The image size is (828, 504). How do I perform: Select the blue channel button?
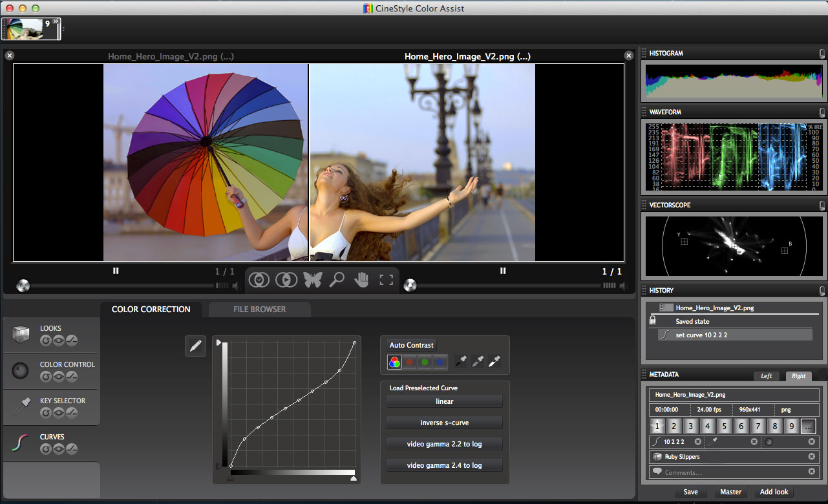[x=440, y=362]
